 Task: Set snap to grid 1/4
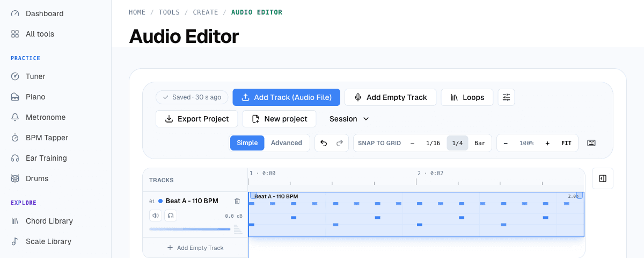point(457,143)
